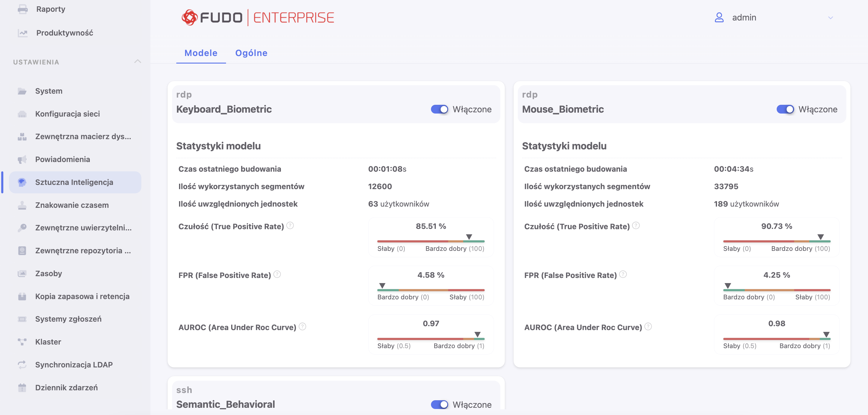The image size is (868, 415).
Task: Toggle the Semantic_Behavioral ssh model switch
Action: (439, 404)
